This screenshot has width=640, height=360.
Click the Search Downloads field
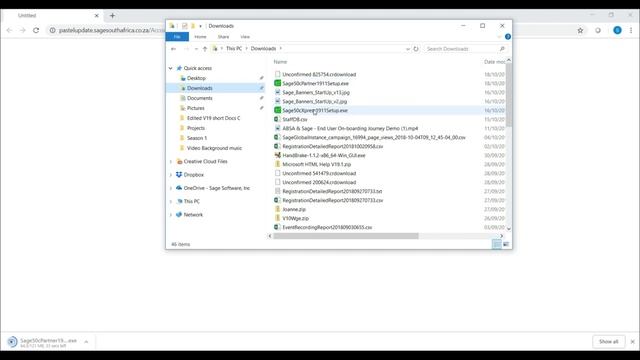pyautogui.click(x=466, y=49)
